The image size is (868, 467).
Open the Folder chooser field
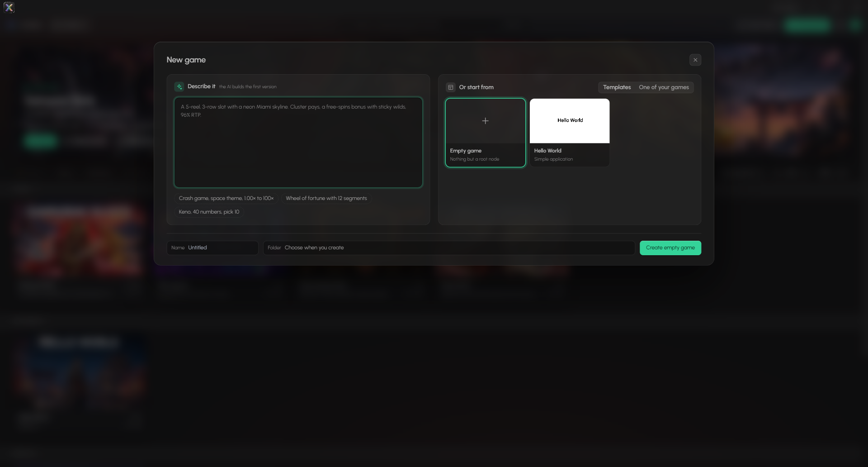(449, 248)
